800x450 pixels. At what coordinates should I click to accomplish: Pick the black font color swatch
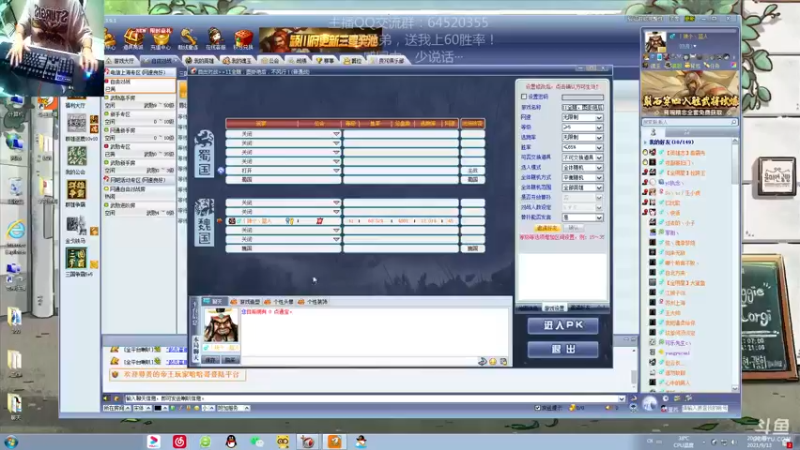[x=158, y=408]
